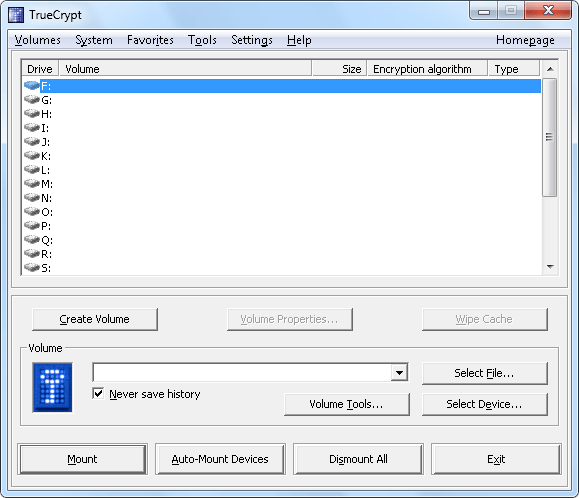
Task: Click the F: drive disk icon
Action: coord(32,86)
